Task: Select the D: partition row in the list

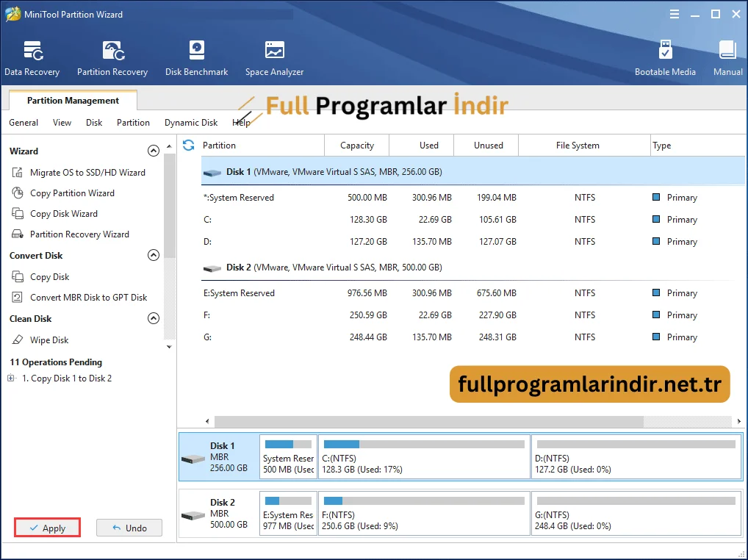Action: tap(472, 241)
